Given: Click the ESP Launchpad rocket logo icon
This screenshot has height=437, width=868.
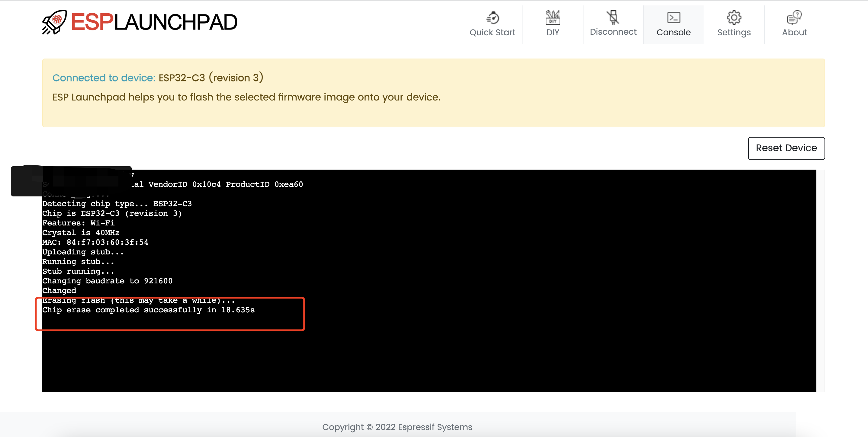Looking at the screenshot, I should click(55, 22).
